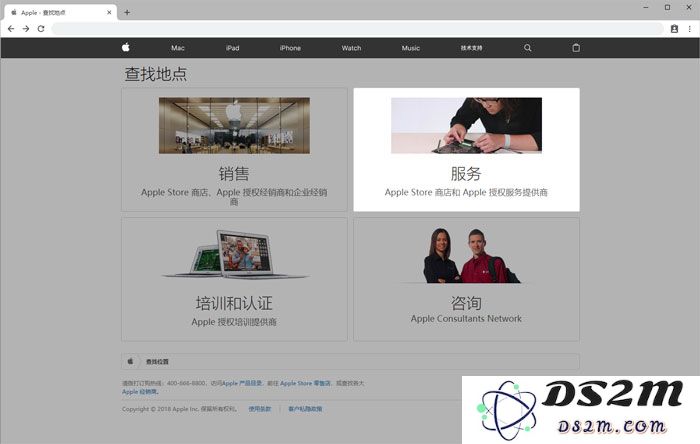Open the browser profile icon

(675, 29)
